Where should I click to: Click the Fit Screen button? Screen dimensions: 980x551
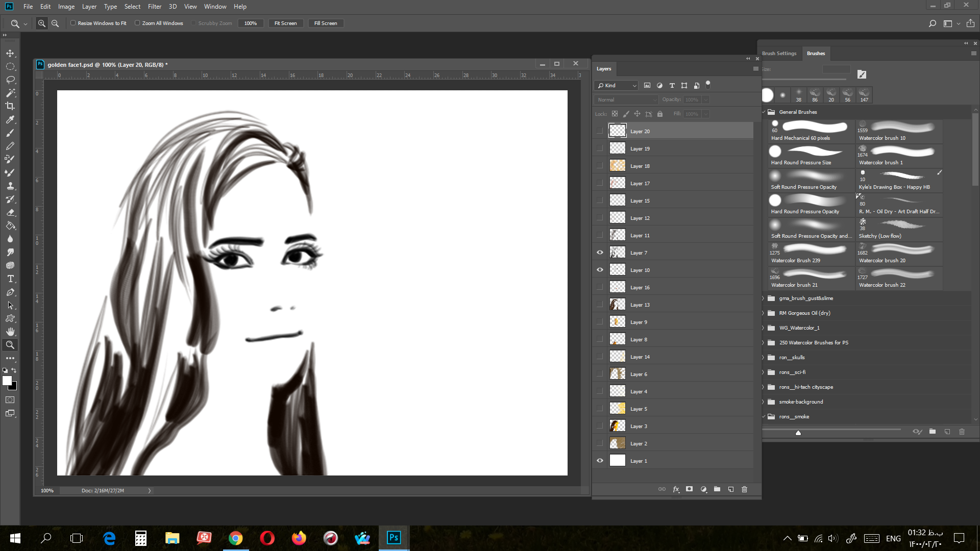tap(286, 23)
